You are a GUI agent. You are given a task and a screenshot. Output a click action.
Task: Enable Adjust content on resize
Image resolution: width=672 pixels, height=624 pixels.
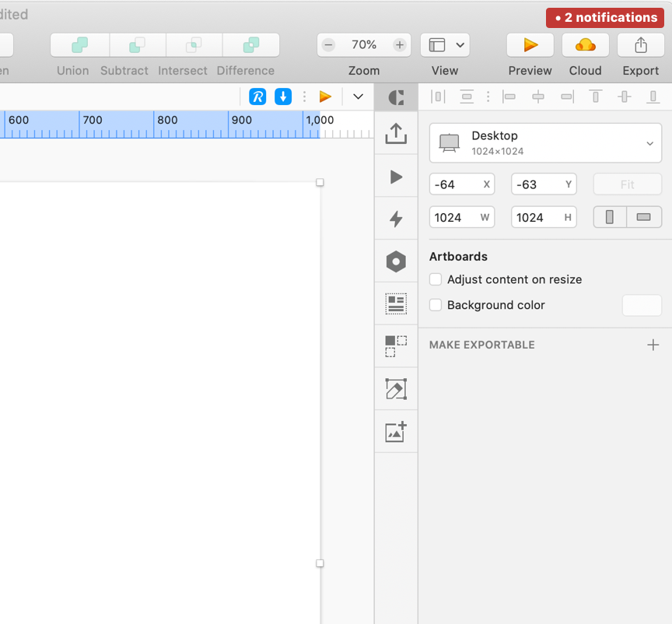(x=436, y=279)
